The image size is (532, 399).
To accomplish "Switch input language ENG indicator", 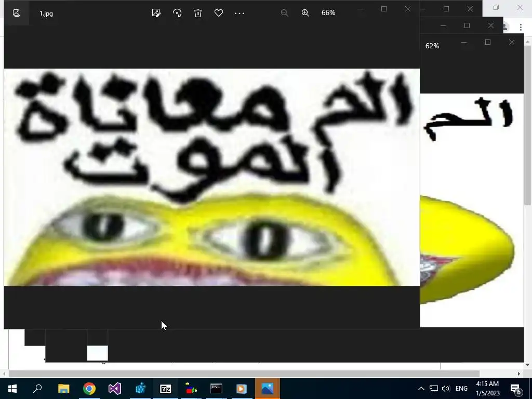I will (461, 389).
